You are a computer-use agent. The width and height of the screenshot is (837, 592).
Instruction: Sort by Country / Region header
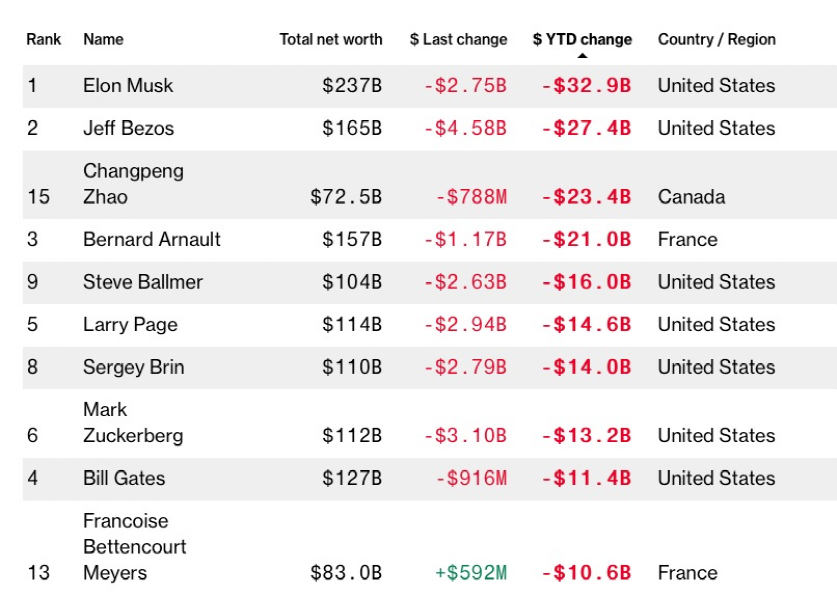(716, 40)
